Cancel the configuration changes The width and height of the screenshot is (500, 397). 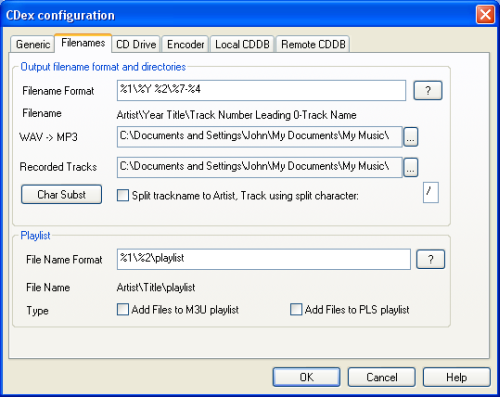[382, 377]
